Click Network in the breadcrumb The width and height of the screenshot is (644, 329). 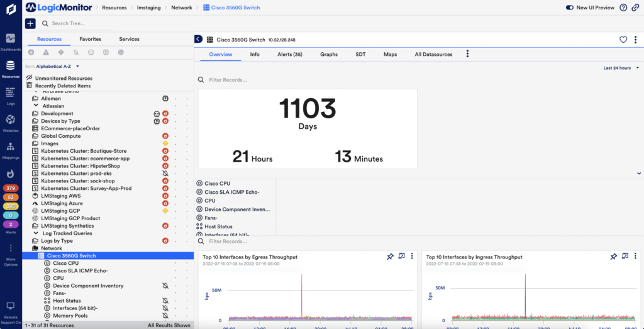[x=182, y=8]
